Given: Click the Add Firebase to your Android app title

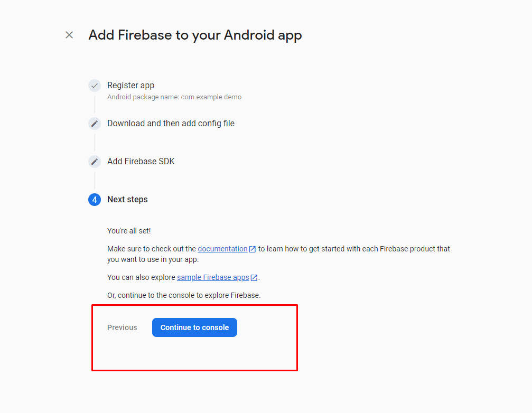Looking at the screenshot, I should pyautogui.click(x=195, y=35).
